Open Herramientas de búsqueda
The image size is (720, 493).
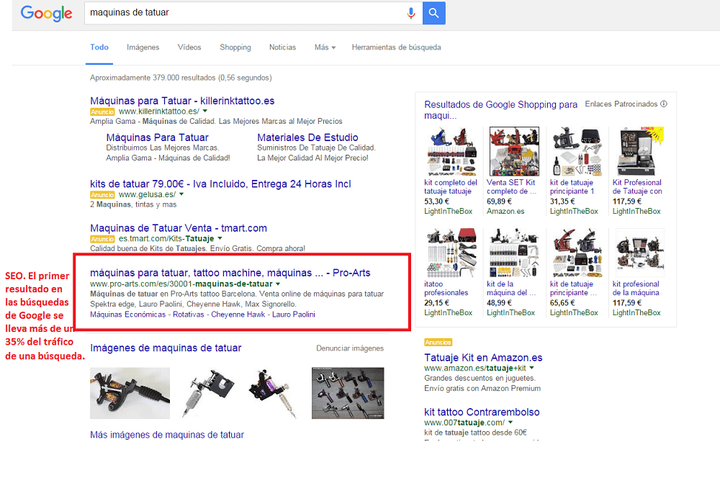[395, 47]
